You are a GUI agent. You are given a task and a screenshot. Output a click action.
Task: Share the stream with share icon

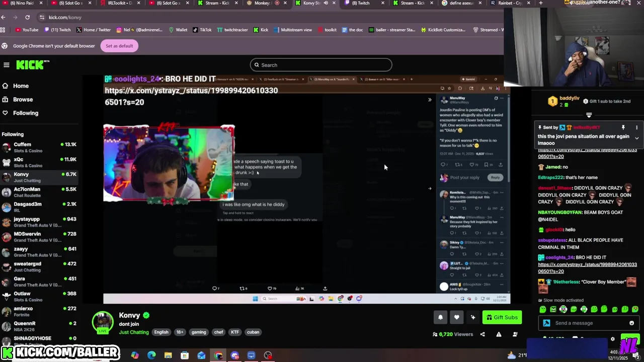pyautogui.click(x=482, y=334)
